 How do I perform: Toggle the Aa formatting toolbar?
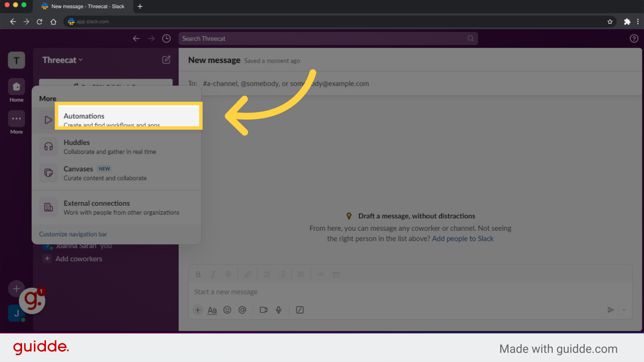coord(212,310)
